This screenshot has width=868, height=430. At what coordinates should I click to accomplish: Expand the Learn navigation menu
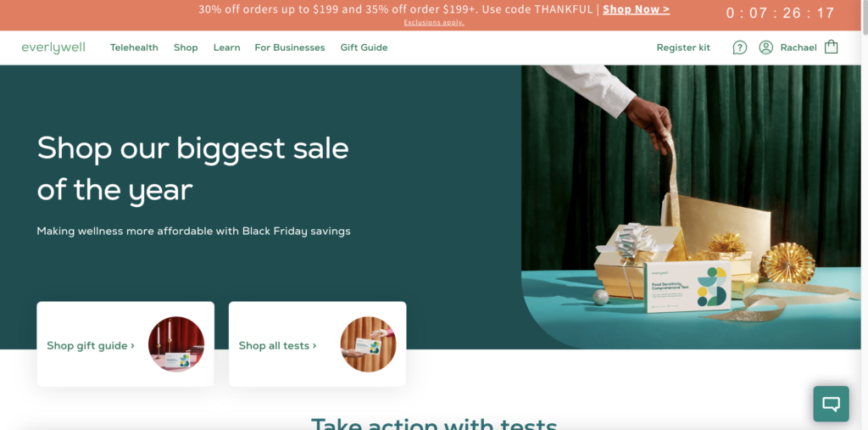227,47
